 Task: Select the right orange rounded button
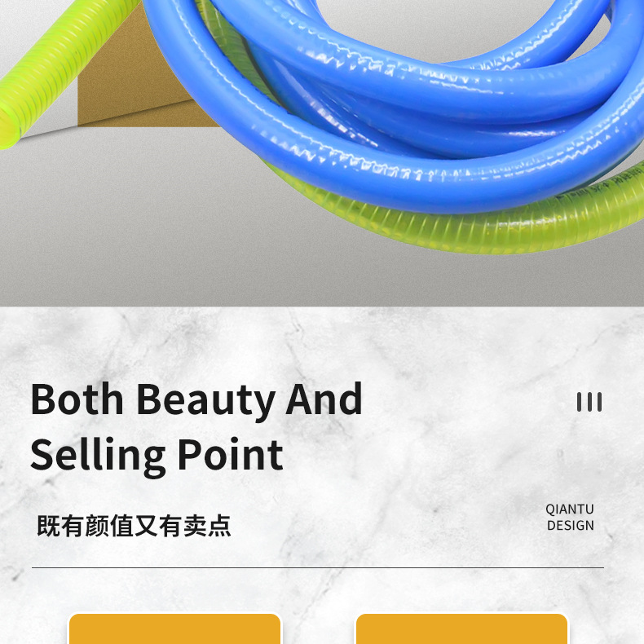click(x=461, y=629)
